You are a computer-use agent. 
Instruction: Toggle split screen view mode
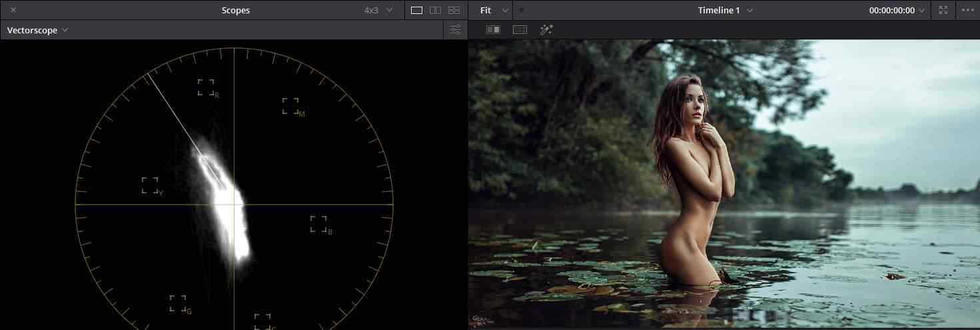click(x=520, y=30)
